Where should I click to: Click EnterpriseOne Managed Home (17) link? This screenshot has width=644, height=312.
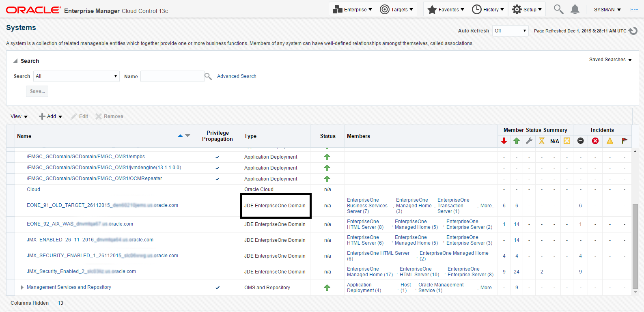[370, 272]
